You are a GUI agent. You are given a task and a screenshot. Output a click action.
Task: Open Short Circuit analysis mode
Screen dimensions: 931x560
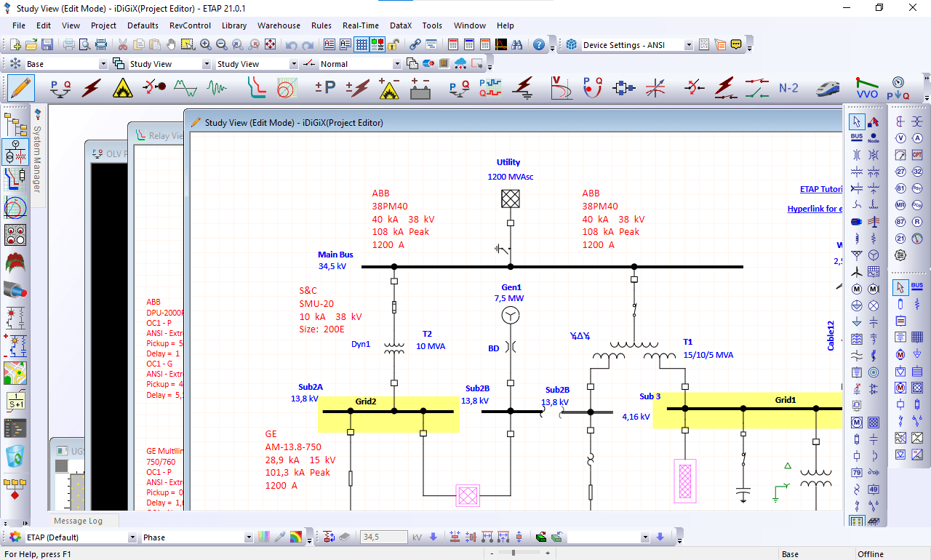point(91,88)
